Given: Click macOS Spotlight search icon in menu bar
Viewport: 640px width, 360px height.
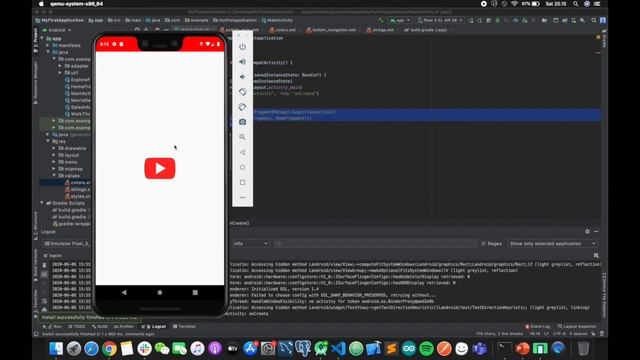Looking at the screenshot, I should point(576,4).
